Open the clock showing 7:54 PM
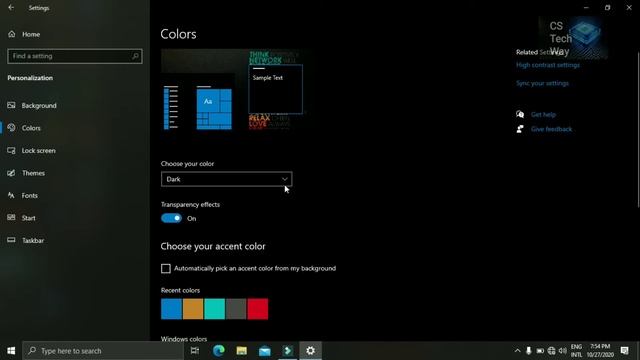Viewport: 640px width, 360px height. coord(600,351)
